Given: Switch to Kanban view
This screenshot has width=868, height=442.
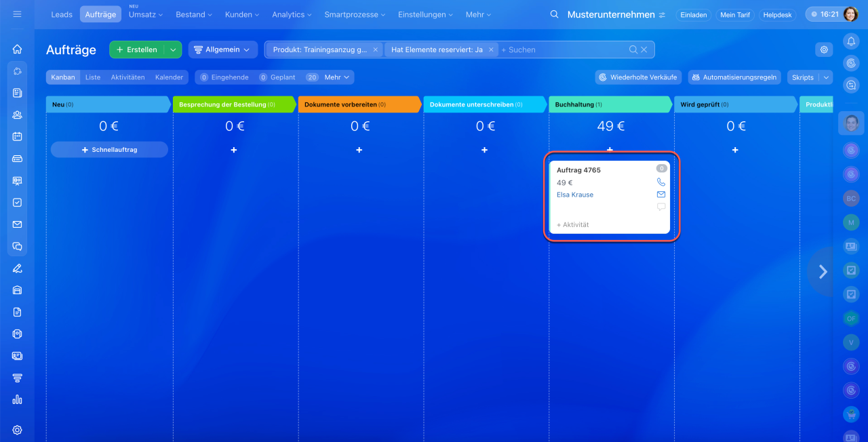Looking at the screenshot, I should [x=63, y=77].
